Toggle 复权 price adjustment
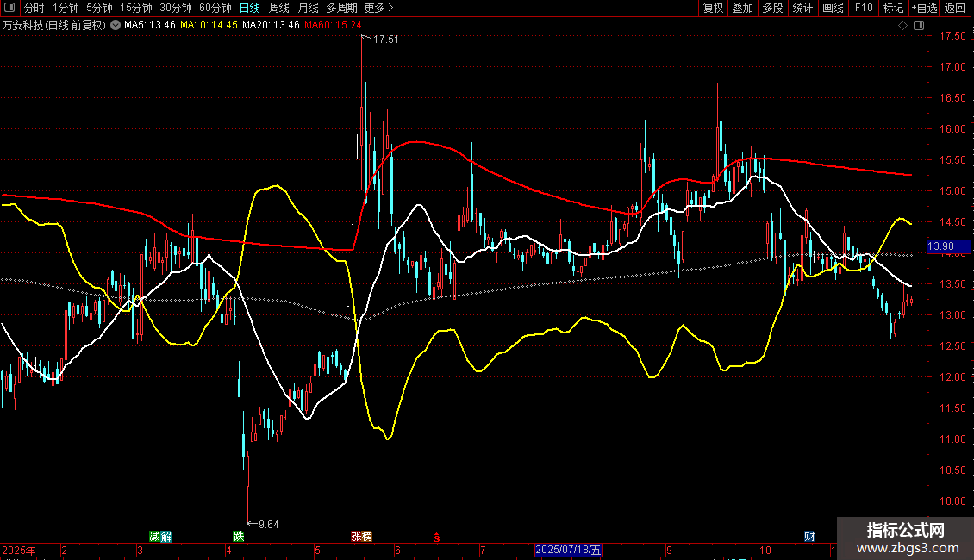This screenshot has width=974, height=560. [713, 8]
